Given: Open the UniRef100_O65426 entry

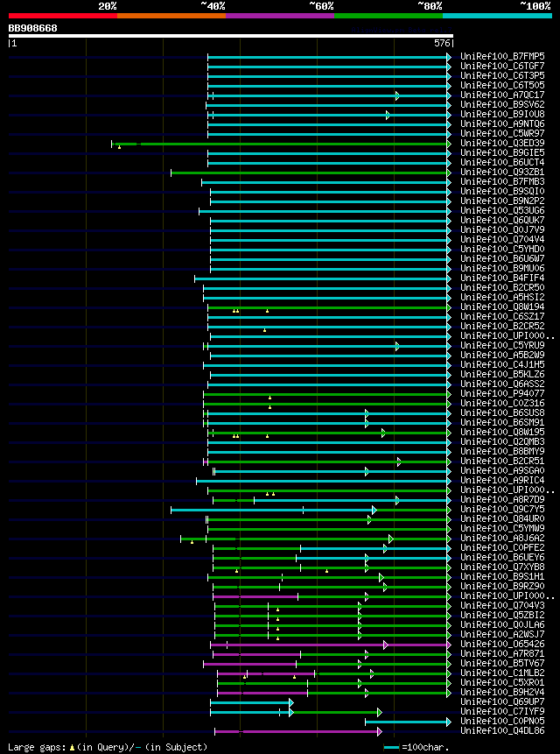Looking at the screenshot, I should pos(502,644).
